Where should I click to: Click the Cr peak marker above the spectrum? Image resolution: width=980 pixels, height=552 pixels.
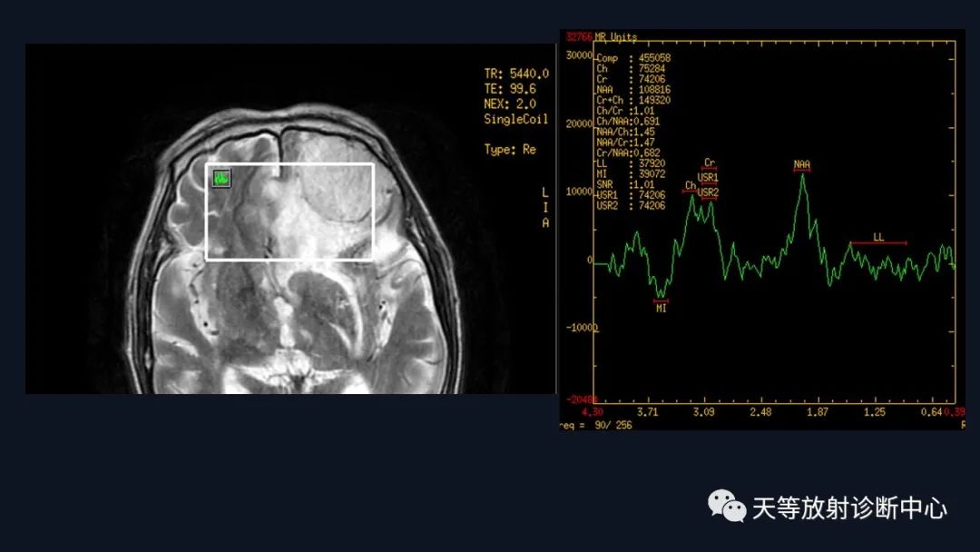pyautogui.click(x=710, y=163)
